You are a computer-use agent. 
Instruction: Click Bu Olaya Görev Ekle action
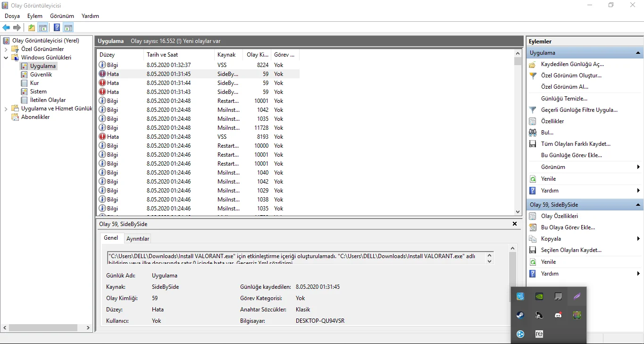click(568, 227)
